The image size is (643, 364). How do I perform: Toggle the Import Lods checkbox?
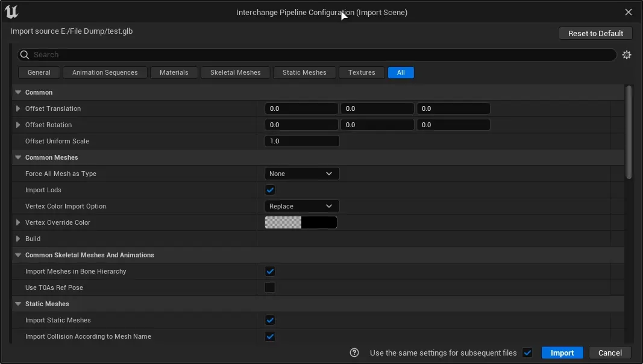pyautogui.click(x=270, y=190)
